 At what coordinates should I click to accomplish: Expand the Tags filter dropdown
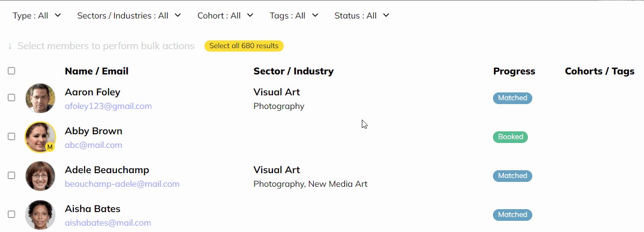(x=294, y=16)
